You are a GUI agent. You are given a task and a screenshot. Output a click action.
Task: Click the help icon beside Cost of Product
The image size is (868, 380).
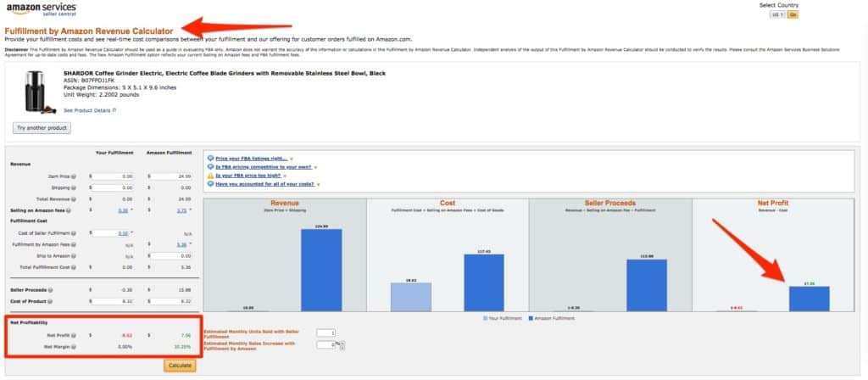point(50,301)
